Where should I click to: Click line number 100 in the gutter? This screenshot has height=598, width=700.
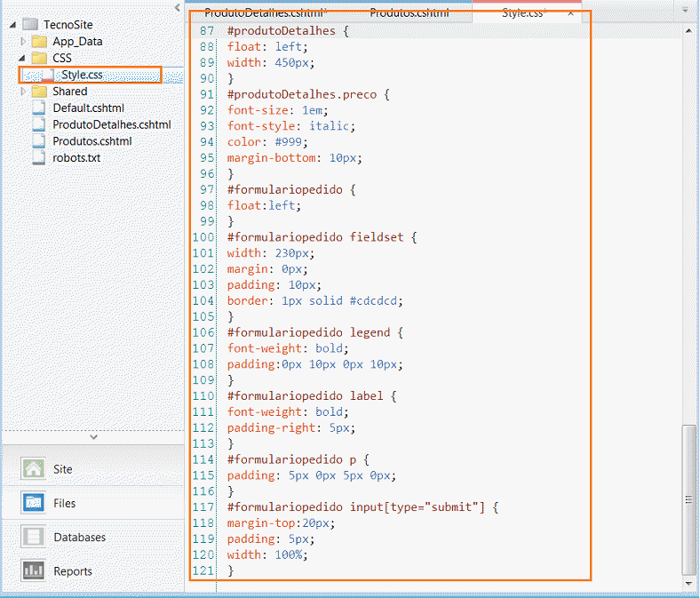point(203,237)
